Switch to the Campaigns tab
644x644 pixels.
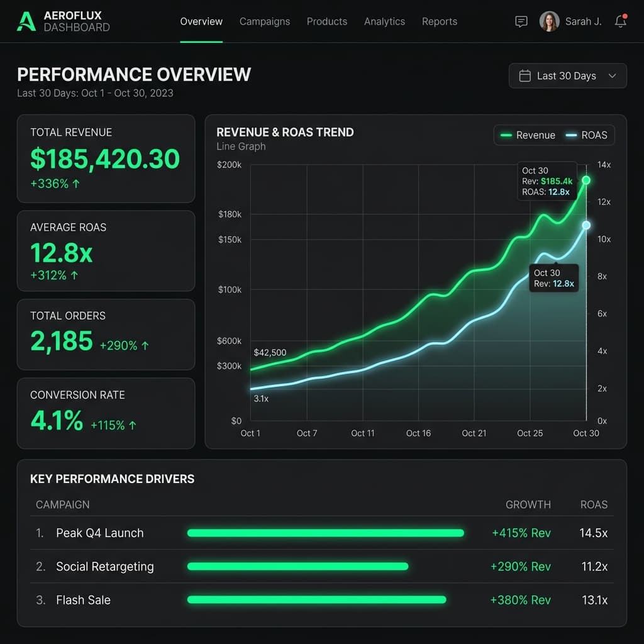coord(265,21)
